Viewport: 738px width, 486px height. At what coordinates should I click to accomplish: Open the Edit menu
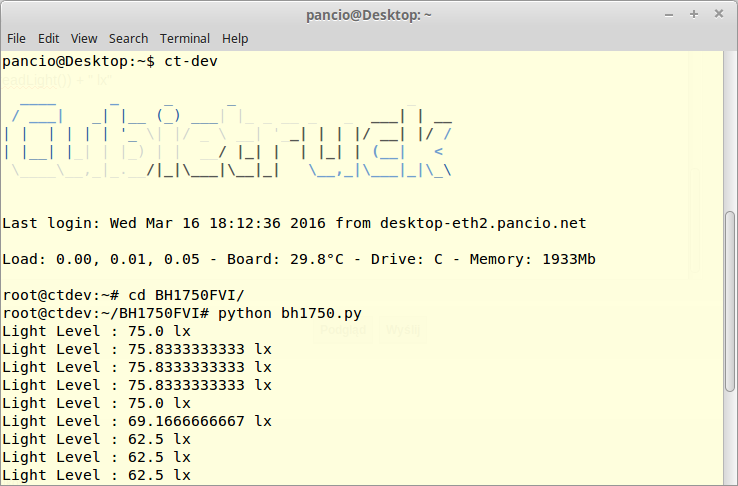[x=48, y=38]
